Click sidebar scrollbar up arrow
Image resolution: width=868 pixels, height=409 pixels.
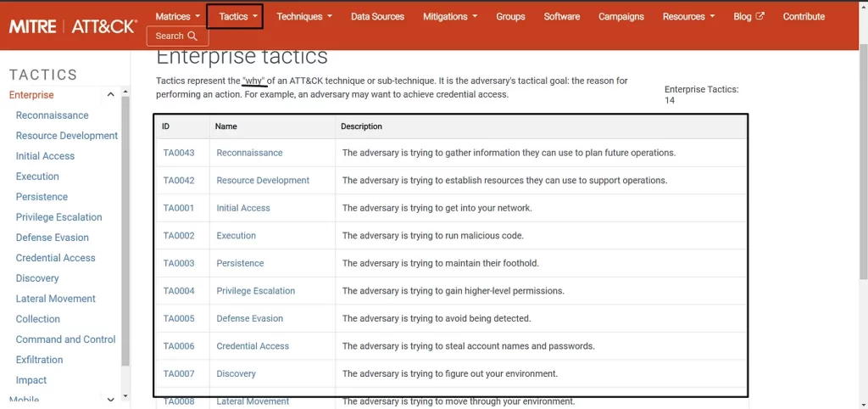(125, 91)
